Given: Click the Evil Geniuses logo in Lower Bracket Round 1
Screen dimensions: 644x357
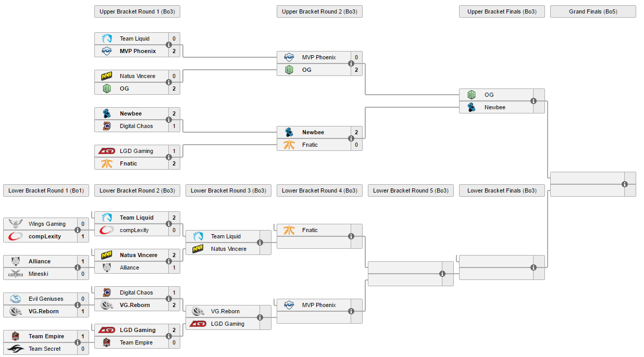Looking at the screenshot, I should tap(16, 299).
